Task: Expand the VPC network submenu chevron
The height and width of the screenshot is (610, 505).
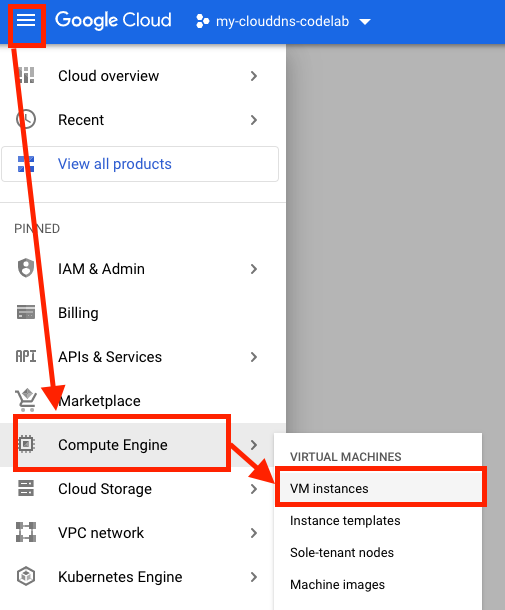Action: click(254, 533)
